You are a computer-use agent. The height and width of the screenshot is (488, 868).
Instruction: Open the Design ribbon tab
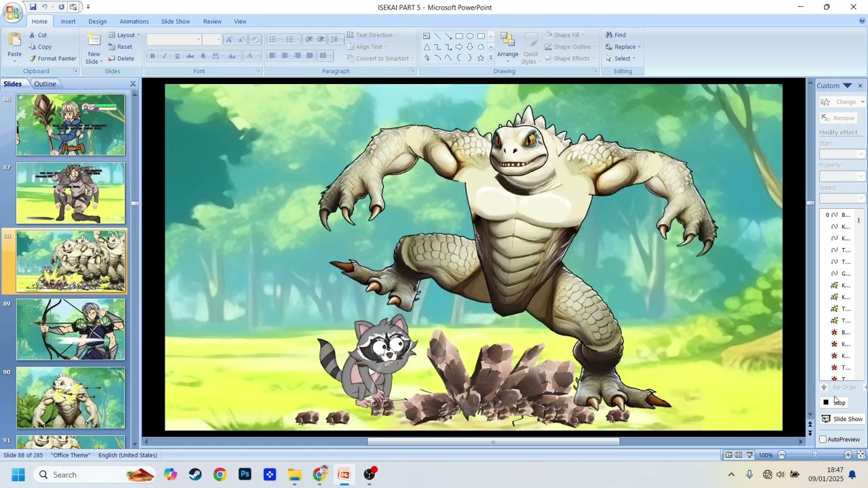tap(98, 22)
